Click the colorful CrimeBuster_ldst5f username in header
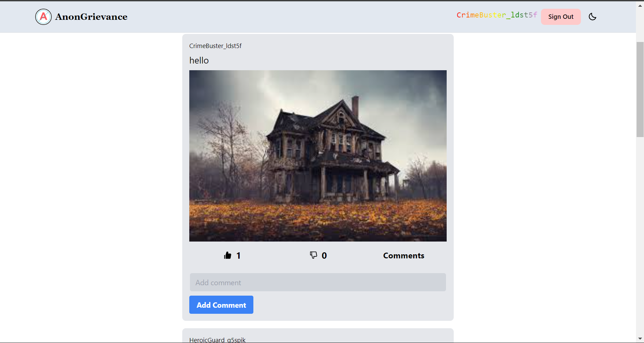The width and height of the screenshot is (644, 343). click(496, 15)
